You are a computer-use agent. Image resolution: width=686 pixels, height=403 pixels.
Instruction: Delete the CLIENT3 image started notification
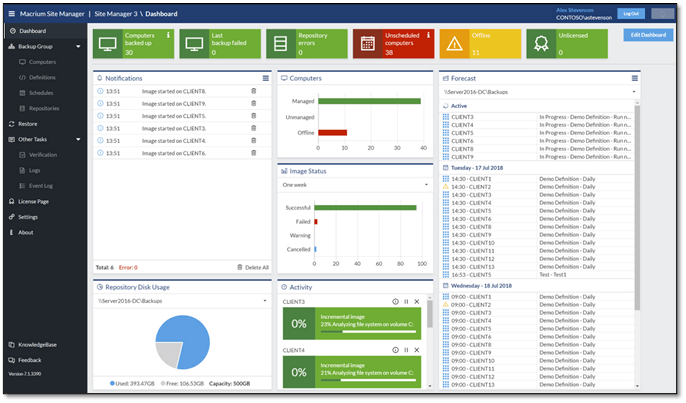[254, 128]
